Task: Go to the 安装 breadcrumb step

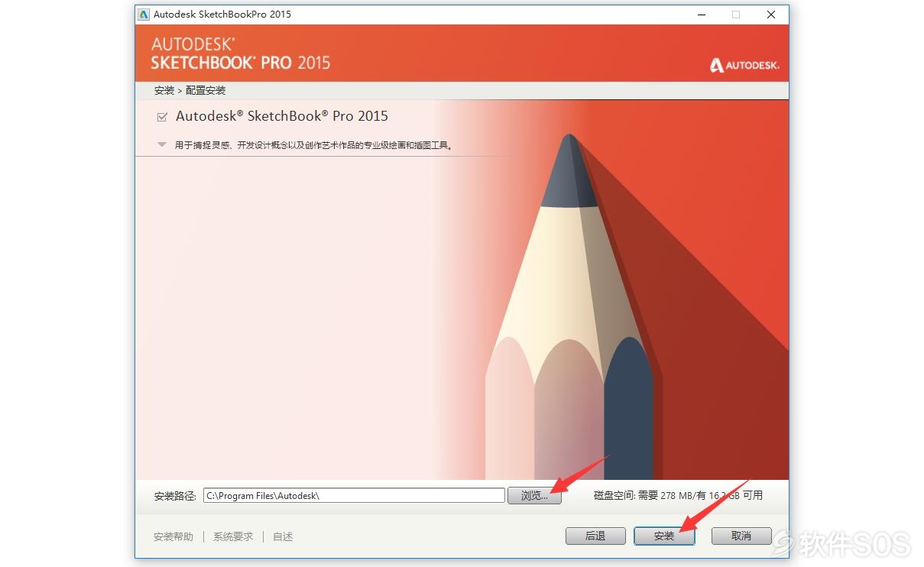Action: [164, 90]
